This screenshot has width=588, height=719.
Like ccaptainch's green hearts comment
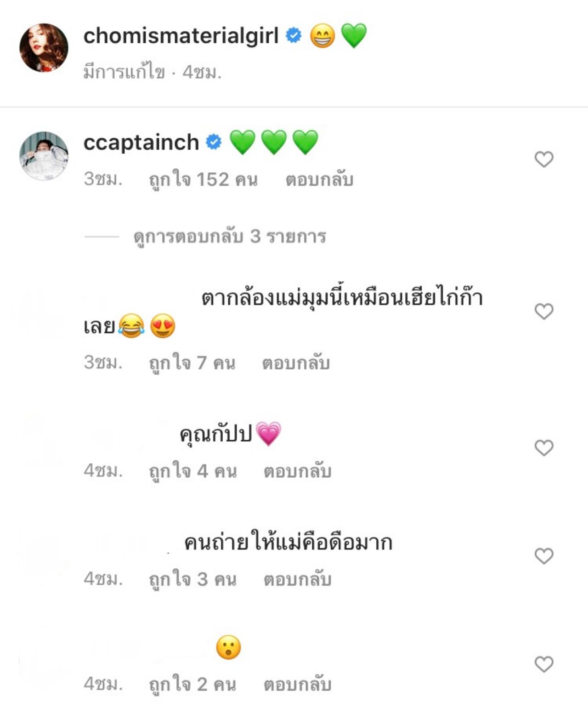pos(544,159)
